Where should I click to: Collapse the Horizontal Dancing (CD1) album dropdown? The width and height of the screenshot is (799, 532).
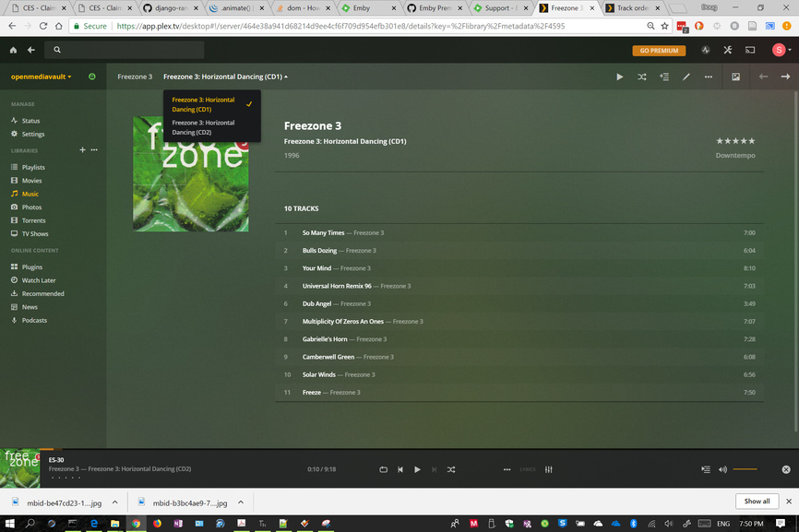coord(225,77)
